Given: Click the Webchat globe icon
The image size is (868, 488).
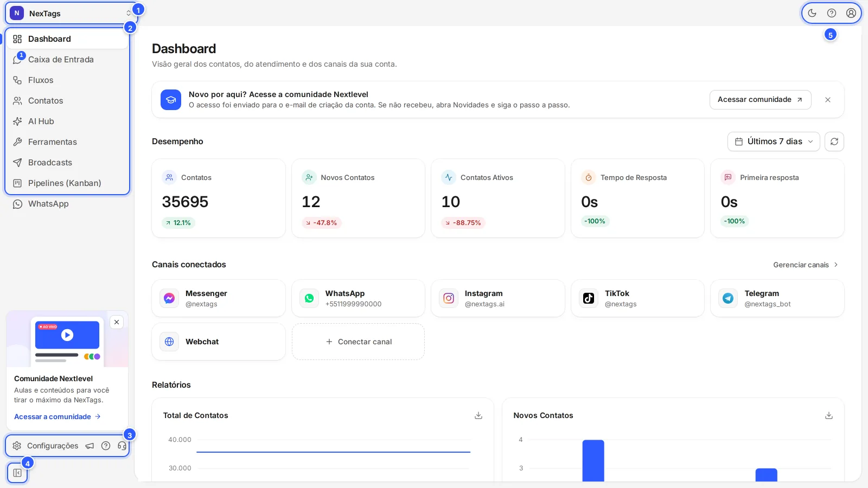Looking at the screenshot, I should click(x=169, y=342).
